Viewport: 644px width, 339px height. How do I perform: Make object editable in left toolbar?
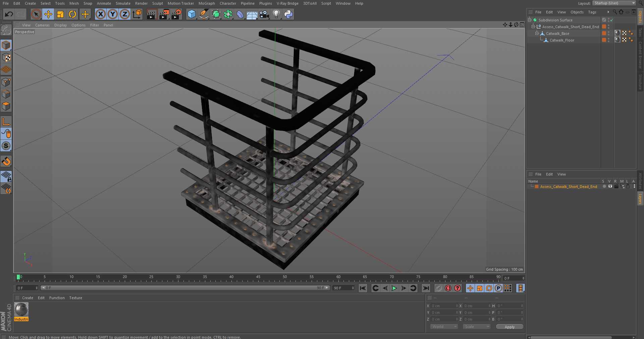pyautogui.click(x=6, y=30)
